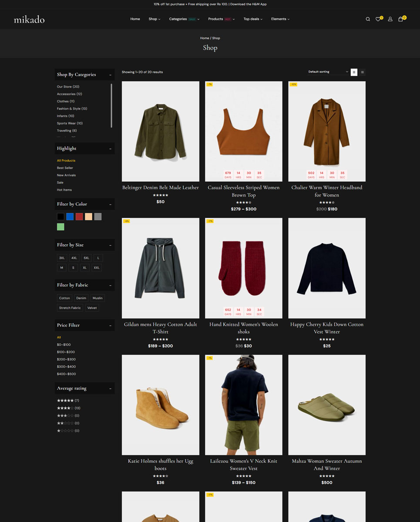Select the $100–$200 price range
Image resolution: width=420 pixels, height=522 pixels.
click(x=66, y=352)
